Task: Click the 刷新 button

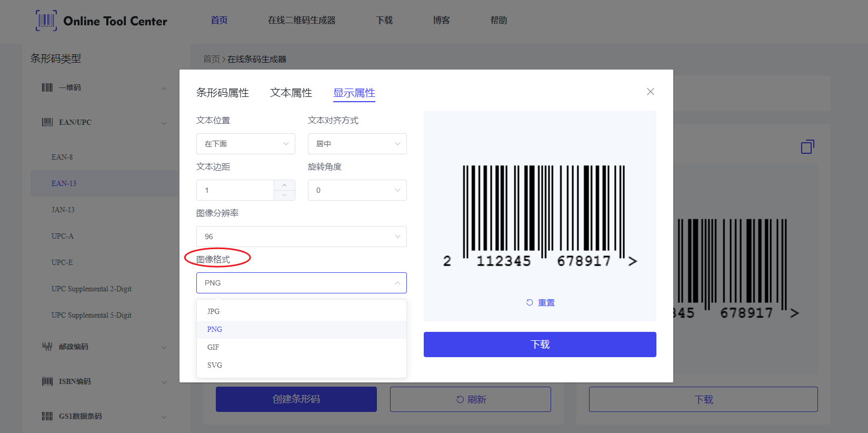Action: (471, 399)
